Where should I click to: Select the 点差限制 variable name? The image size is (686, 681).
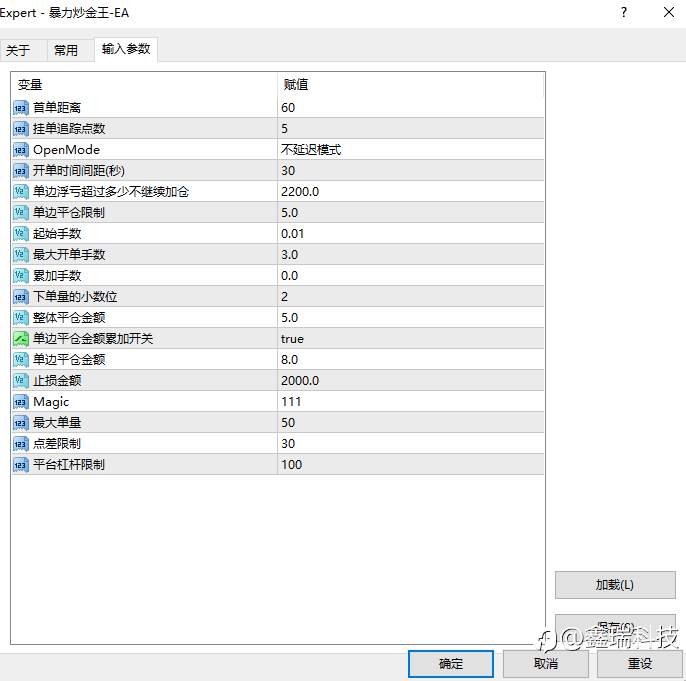tap(57, 444)
